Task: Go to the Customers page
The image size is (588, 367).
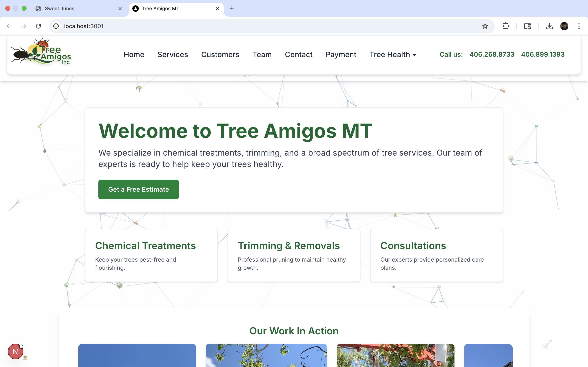Action: coord(220,54)
